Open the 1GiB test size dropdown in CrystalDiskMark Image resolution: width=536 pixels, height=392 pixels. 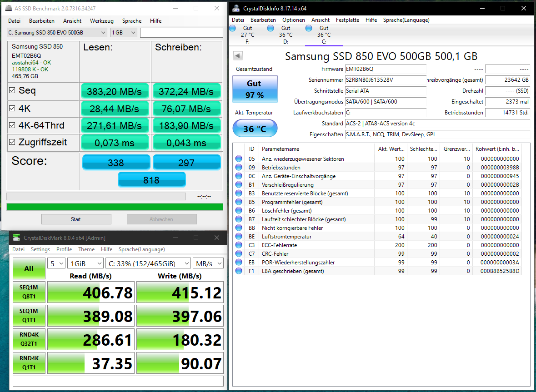click(x=85, y=263)
